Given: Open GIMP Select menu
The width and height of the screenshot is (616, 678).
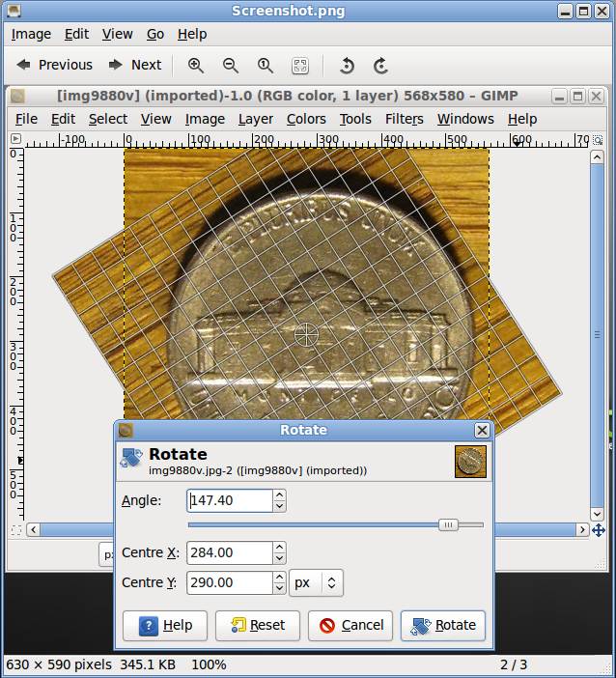Looking at the screenshot, I should tap(108, 119).
